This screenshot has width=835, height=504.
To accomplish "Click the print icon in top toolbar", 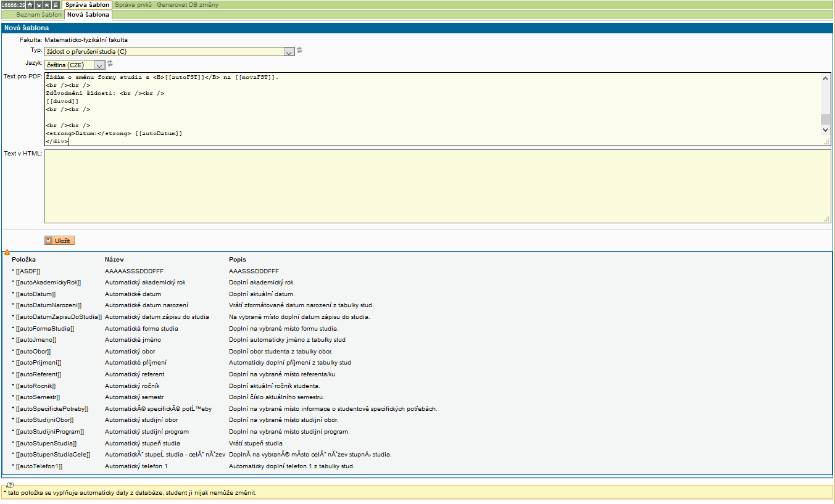I will click(56, 5).
